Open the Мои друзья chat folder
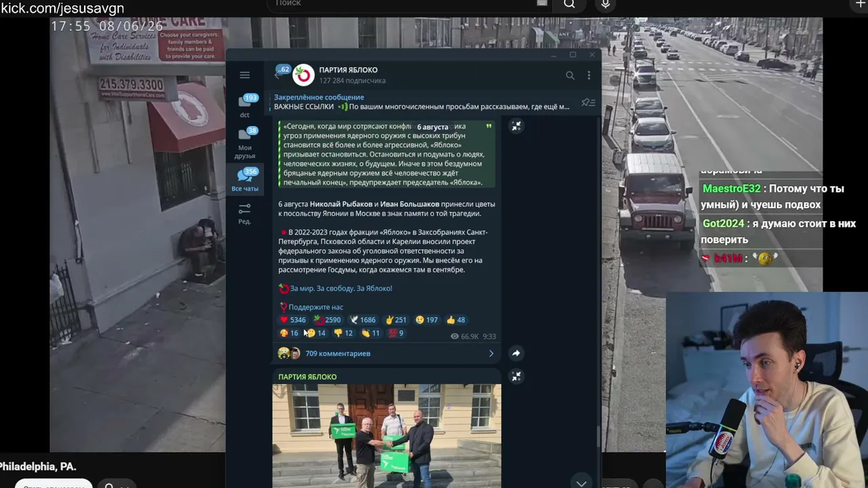 [x=245, y=143]
